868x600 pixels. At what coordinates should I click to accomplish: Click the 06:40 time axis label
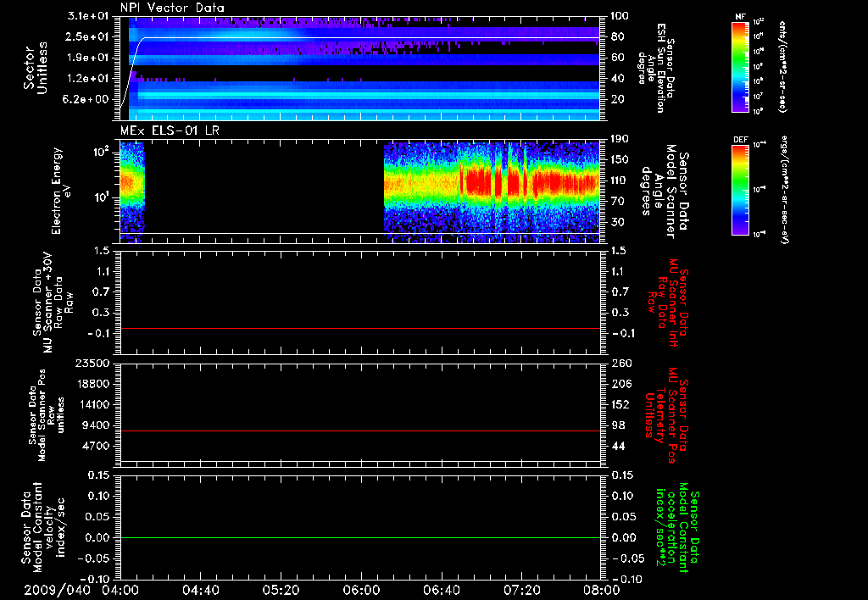442,590
